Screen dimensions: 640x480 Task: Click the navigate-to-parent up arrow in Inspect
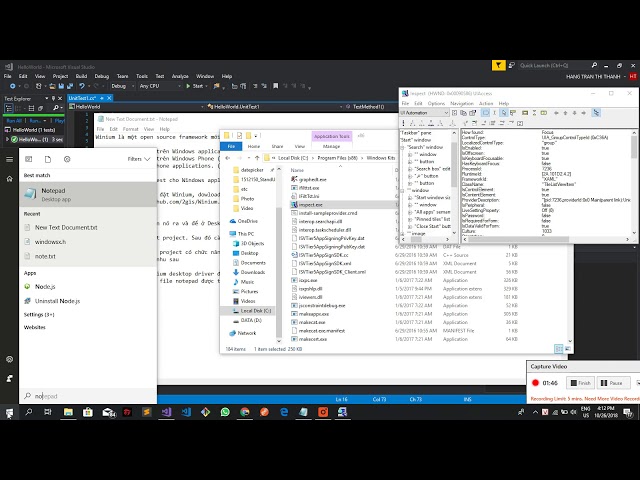point(565,113)
